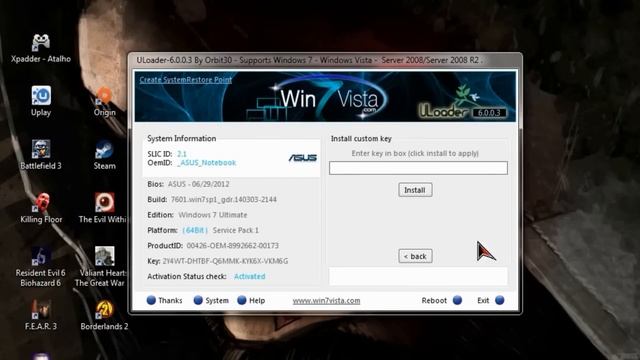
Task: Click the ASUS logo in System Information
Action: [x=302, y=158]
